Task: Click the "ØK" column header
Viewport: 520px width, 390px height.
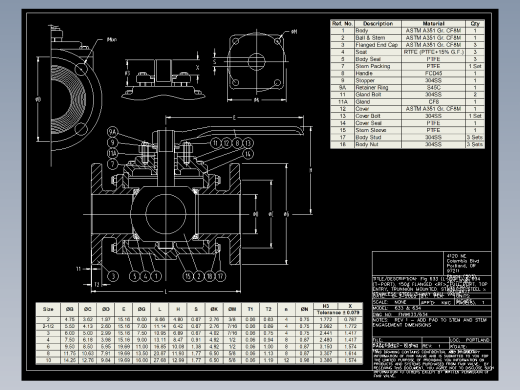Action: (x=214, y=309)
